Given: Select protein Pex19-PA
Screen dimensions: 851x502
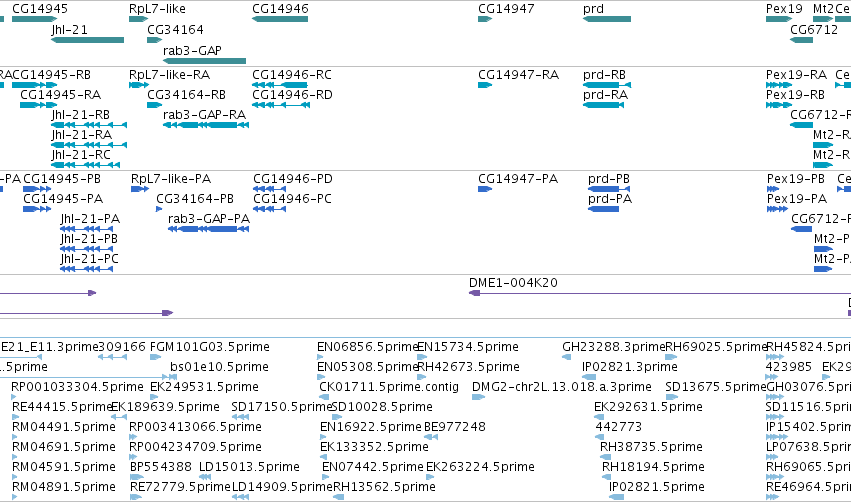Looking at the screenshot, I should click(777, 209).
